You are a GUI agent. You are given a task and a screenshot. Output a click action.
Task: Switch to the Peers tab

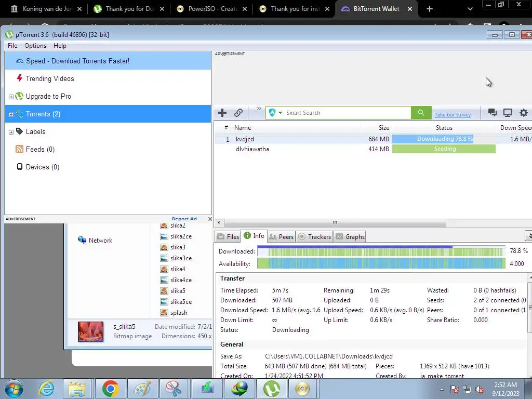(281, 237)
